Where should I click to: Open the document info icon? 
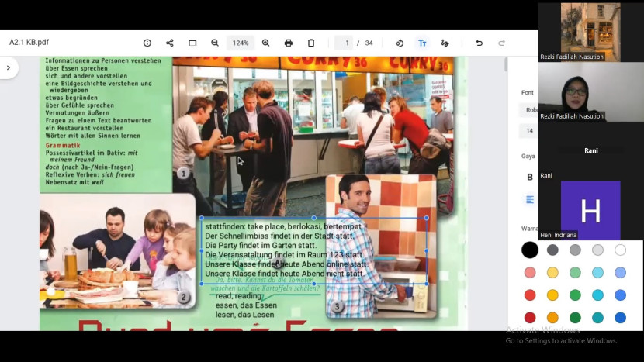pyautogui.click(x=147, y=43)
